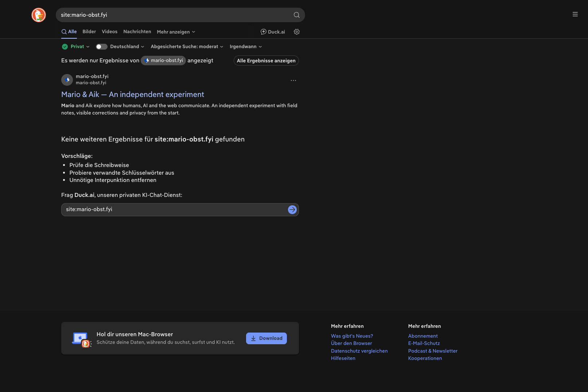Open E-Mail-Schutz footer link
The height and width of the screenshot is (392, 588).
click(x=424, y=344)
